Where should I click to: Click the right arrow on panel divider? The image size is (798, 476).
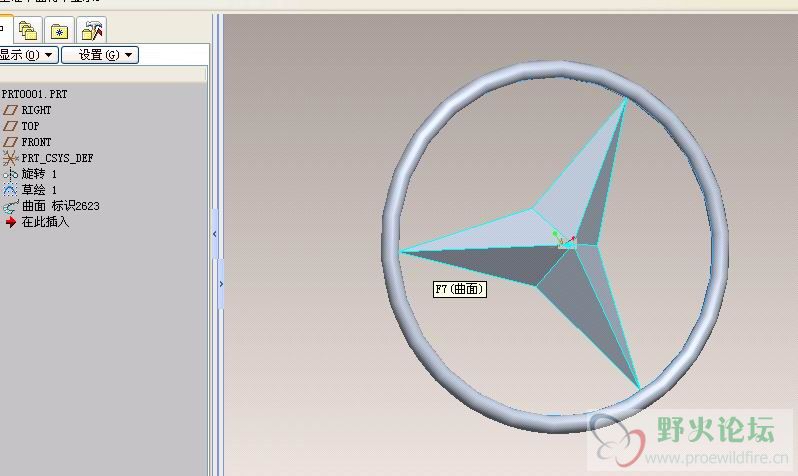[x=221, y=284]
